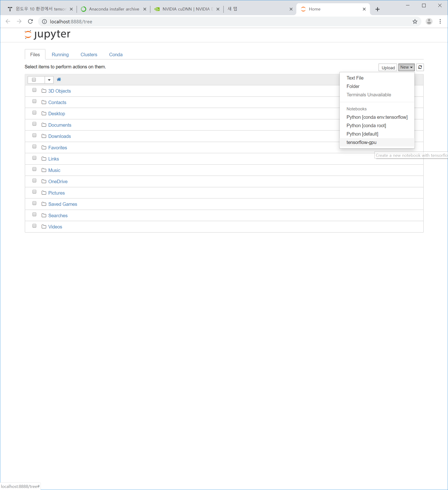Image resolution: width=448 pixels, height=490 pixels.
Task: Toggle the select-all items checkbox
Action: 34,80
